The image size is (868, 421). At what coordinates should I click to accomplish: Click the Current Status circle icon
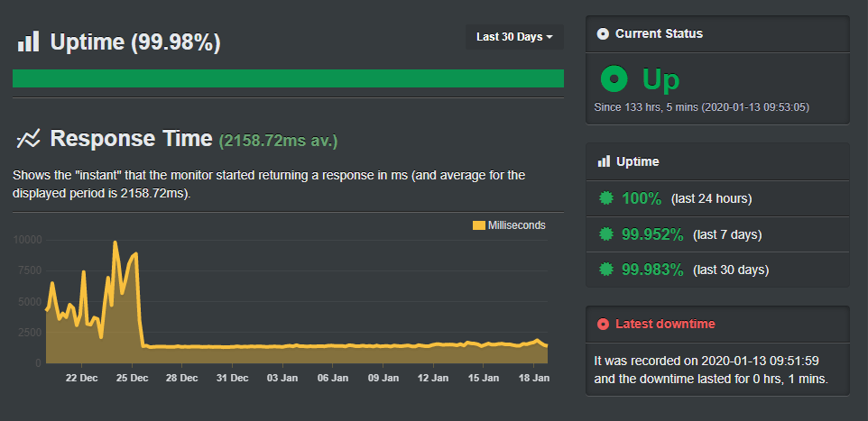603,33
